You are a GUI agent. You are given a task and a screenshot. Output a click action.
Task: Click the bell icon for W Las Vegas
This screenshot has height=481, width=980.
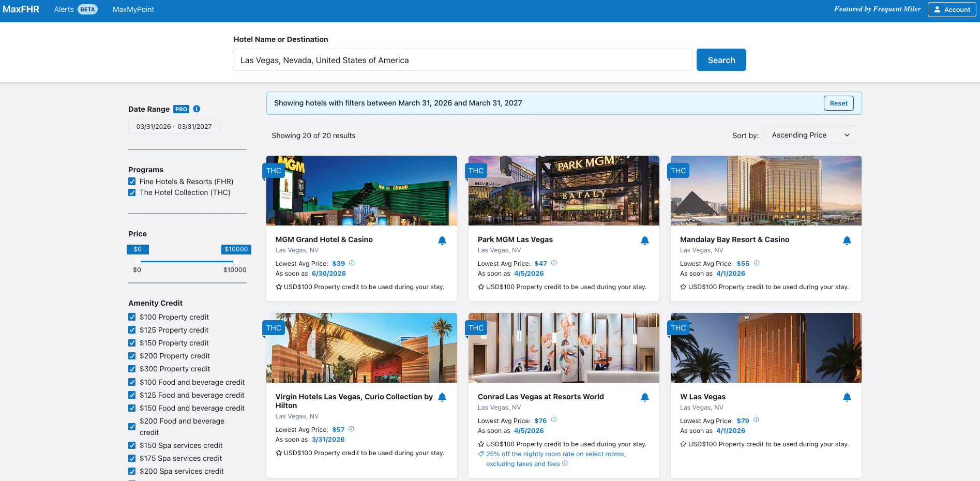tap(847, 397)
